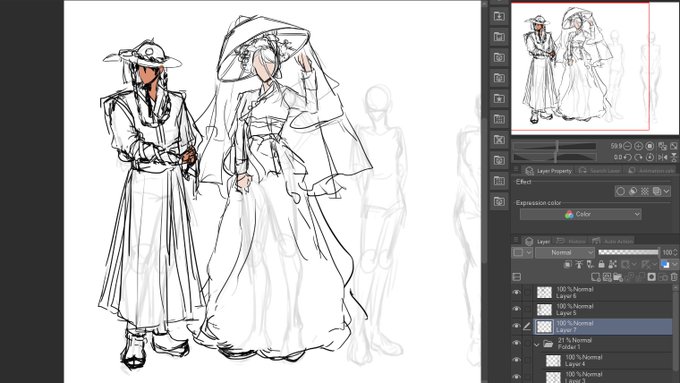The image size is (680, 383).
Task: Open the Layer Property panel menu
Action: click(516, 170)
